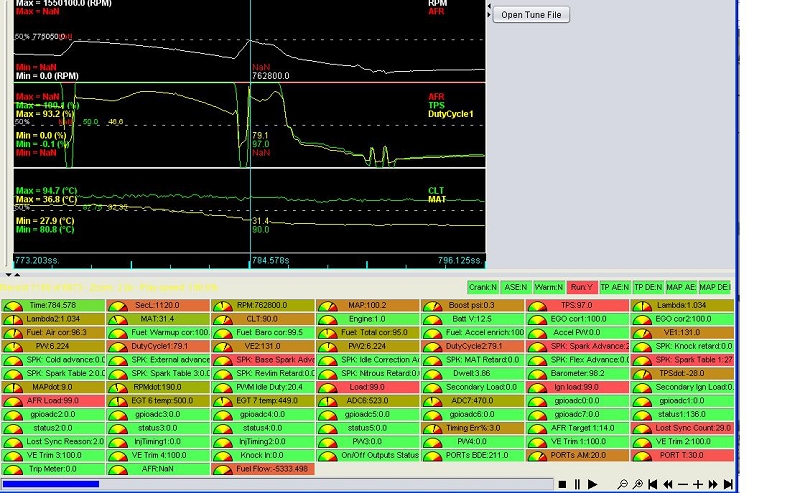This screenshot has height=493, width=800.
Task: Zoom in with the magnifier icon
Action: tap(637, 484)
